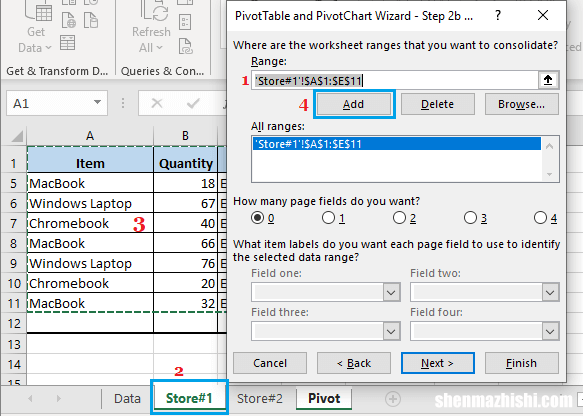Screen dimensions: 583x416
Task: Select 0 page fields radio button
Action: pos(257,218)
